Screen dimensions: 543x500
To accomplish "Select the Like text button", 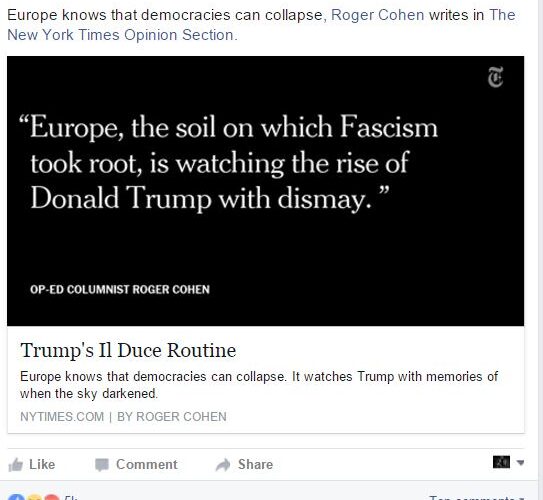I will point(42,464).
